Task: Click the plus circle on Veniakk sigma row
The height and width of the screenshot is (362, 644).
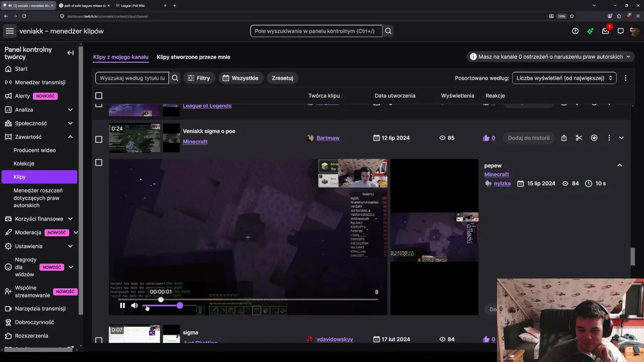Action: coord(594,138)
